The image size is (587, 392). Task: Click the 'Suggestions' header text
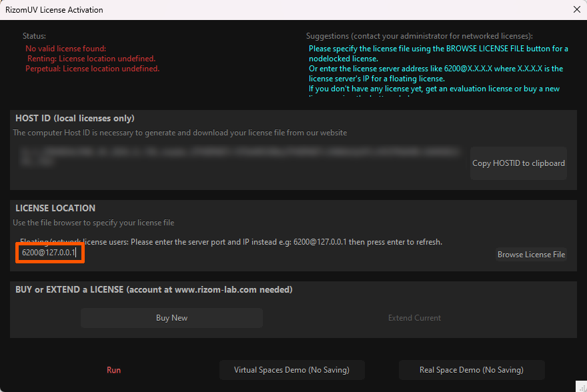coord(420,36)
